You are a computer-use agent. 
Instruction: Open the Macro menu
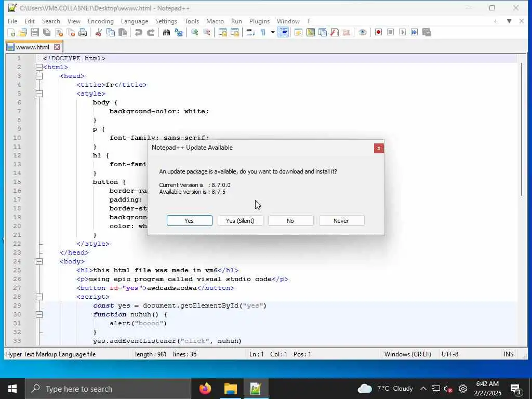[215, 21]
